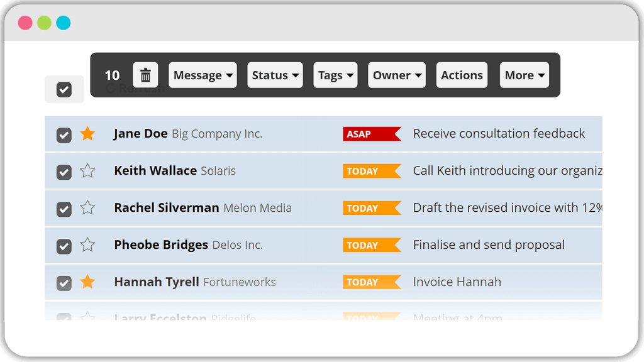Open the Tags dropdown
Viewport: 644px width, 362px height.
[335, 75]
